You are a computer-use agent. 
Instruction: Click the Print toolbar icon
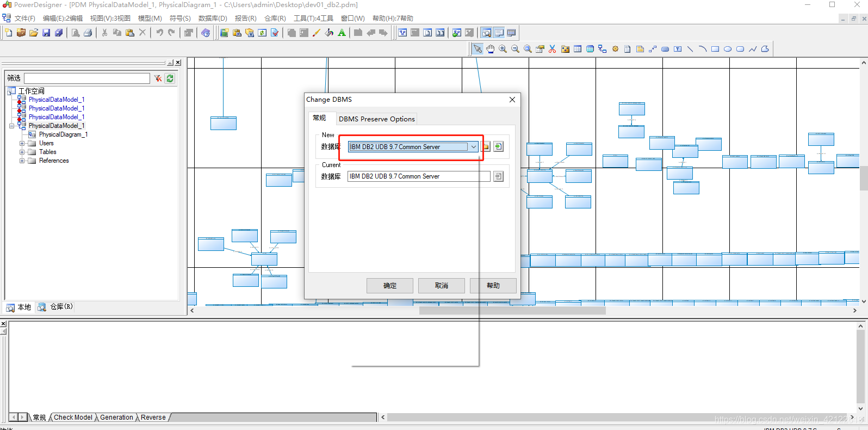click(88, 33)
